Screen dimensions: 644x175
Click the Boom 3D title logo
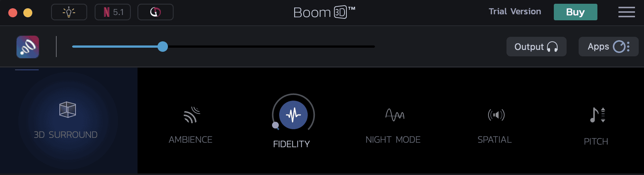pos(324,12)
